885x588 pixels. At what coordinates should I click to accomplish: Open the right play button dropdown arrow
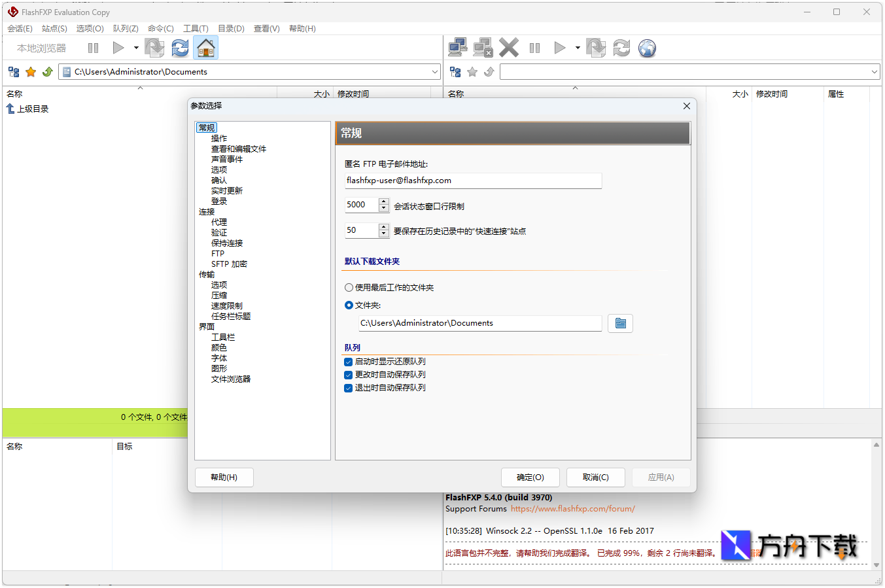pos(578,48)
